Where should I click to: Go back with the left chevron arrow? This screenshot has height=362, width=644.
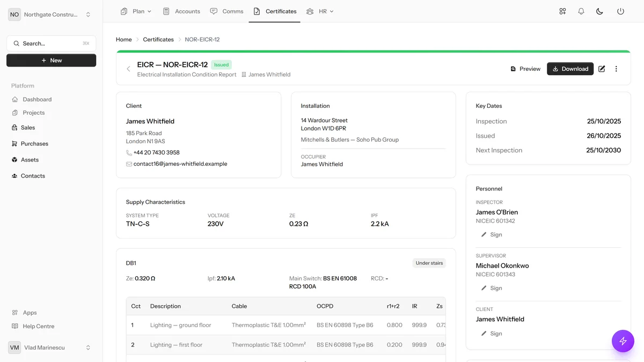(x=128, y=69)
